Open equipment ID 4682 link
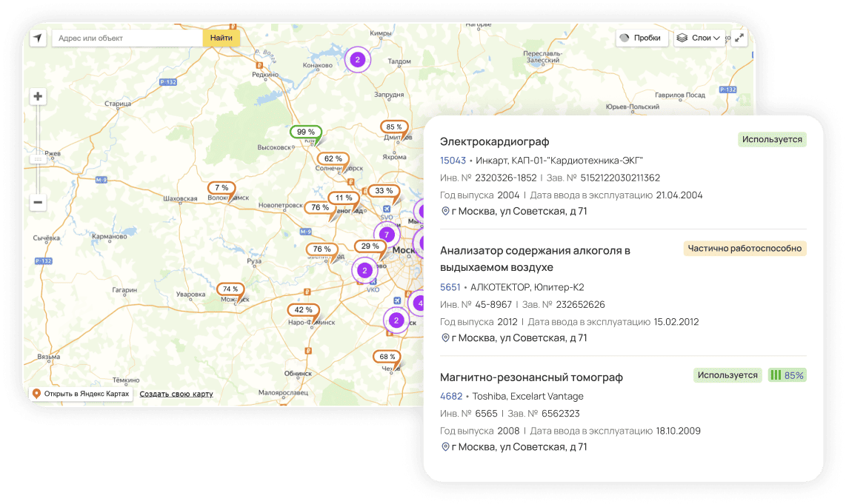846x504 pixels. (x=451, y=396)
